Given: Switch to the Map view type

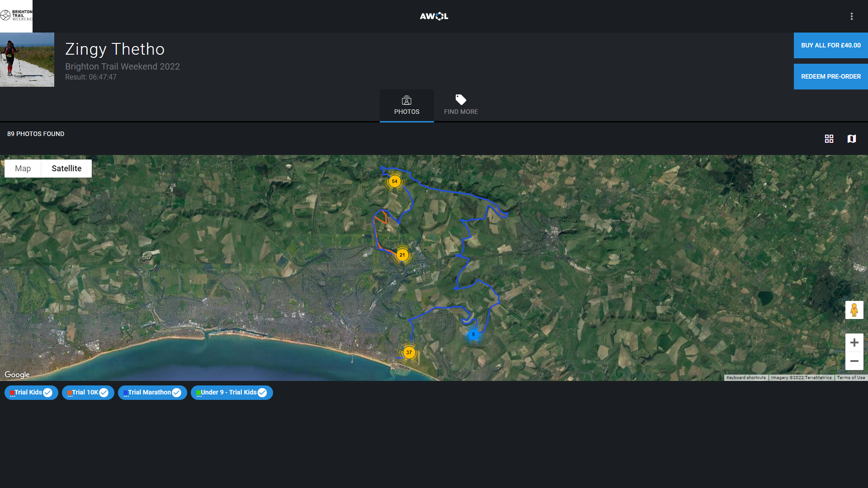Looking at the screenshot, I should (x=23, y=169).
